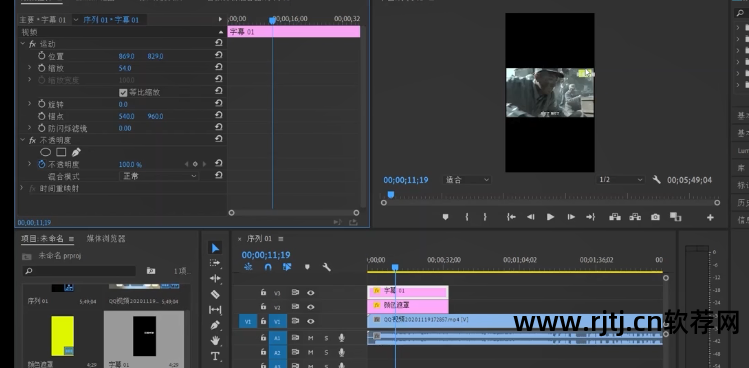This screenshot has width=749, height=368.
Task: Reset 混合模式 parameter
Action: [218, 175]
